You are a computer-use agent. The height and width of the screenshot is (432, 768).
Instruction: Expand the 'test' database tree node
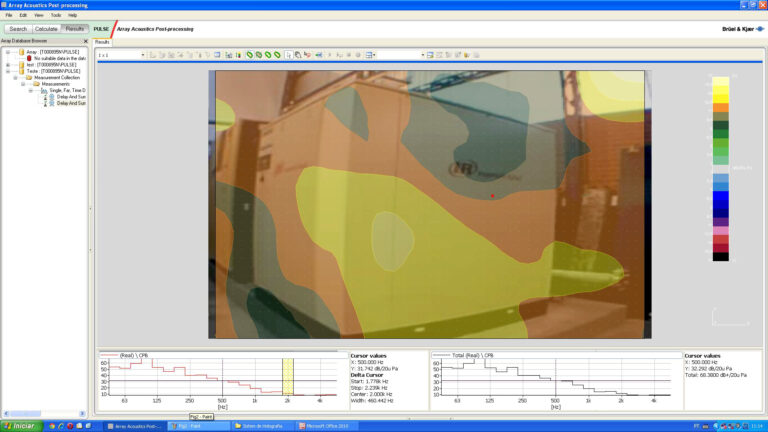pyautogui.click(x=7, y=65)
